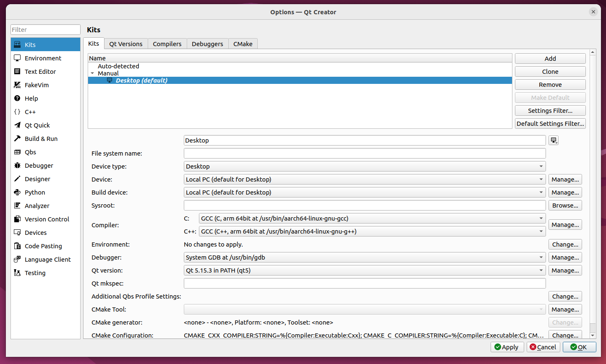Open the Environment settings icon
This screenshot has width=606, height=364.
click(17, 58)
